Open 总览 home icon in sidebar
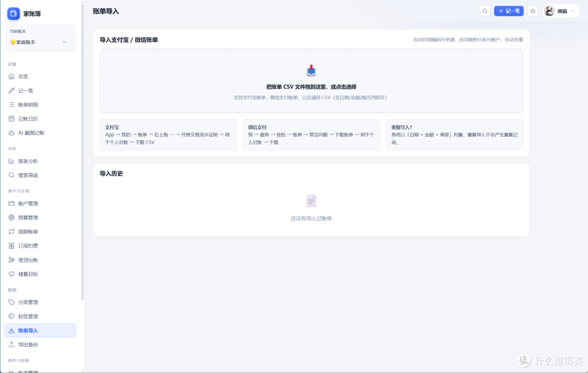This screenshot has width=588, height=373. click(x=11, y=76)
